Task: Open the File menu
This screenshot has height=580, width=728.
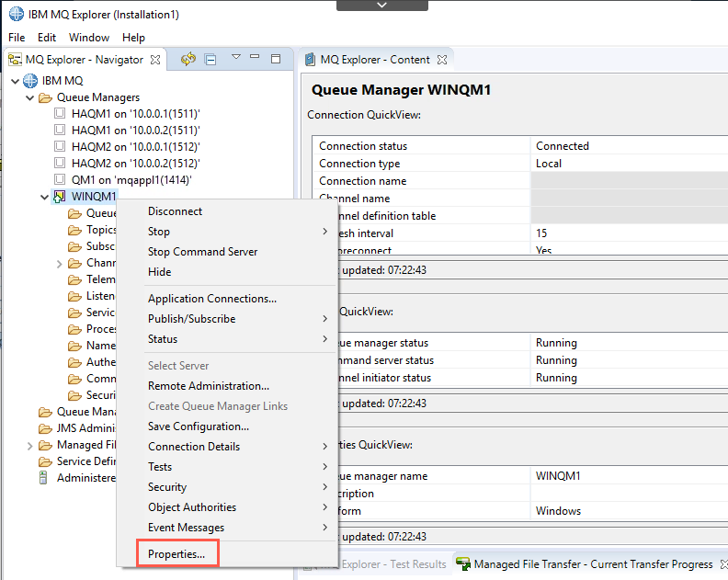Action: tap(17, 38)
